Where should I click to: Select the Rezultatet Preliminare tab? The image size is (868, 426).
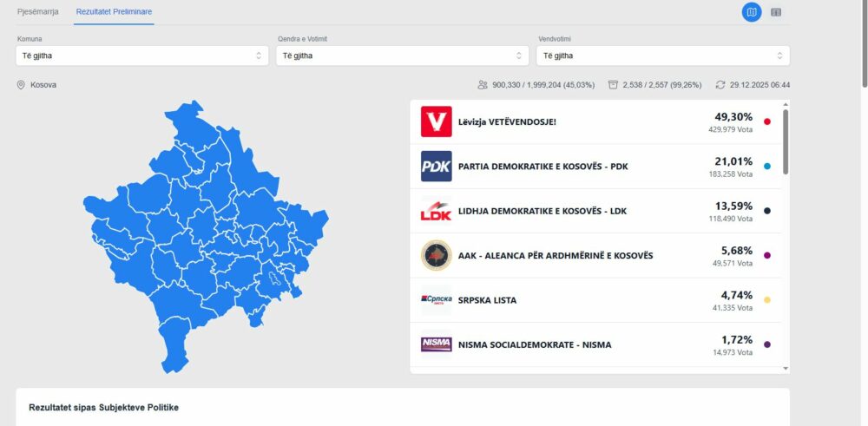coord(114,11)
